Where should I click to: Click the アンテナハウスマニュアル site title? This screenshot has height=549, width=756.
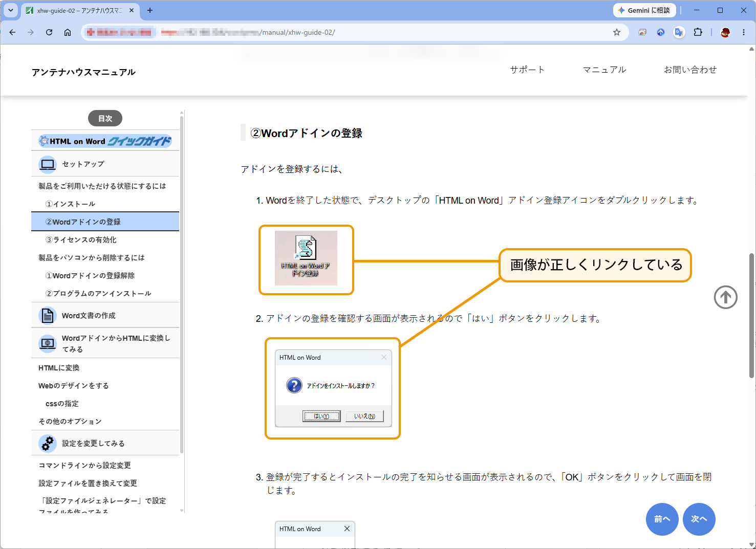point(83,72)
